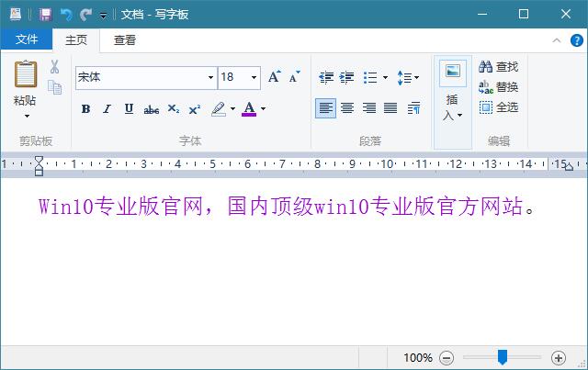Click the zoom out minus button
This screenshot has width=588, height=370.
pos(447,358)
